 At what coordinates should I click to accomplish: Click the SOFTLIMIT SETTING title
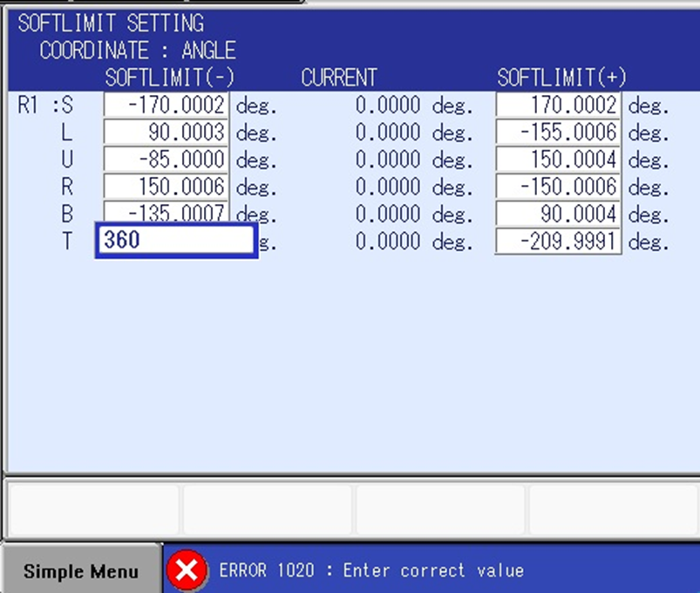tap(111, 23)
